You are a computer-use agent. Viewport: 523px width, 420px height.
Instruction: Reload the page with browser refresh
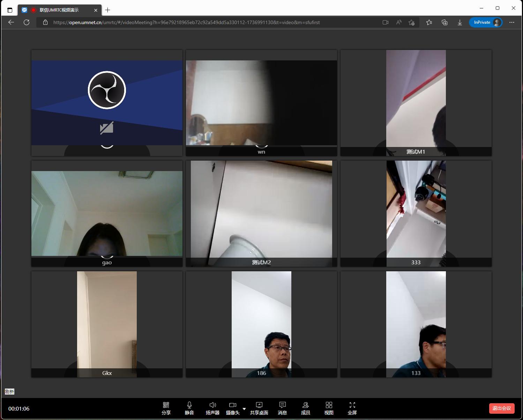click(x=27, y=22)
